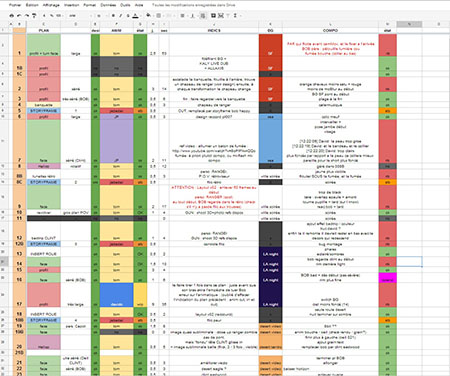Open the Données menu
This screenshot has height=376, width=450.
(x=108, y=5)
